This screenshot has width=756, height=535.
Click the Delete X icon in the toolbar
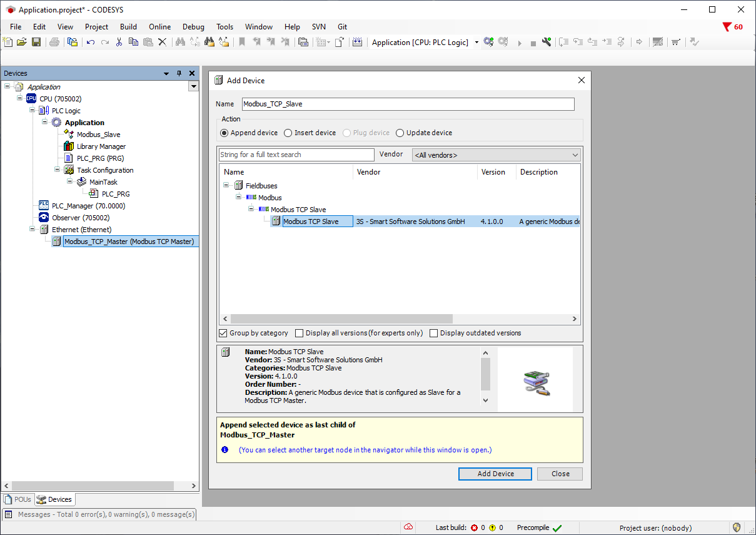[162, 42]
